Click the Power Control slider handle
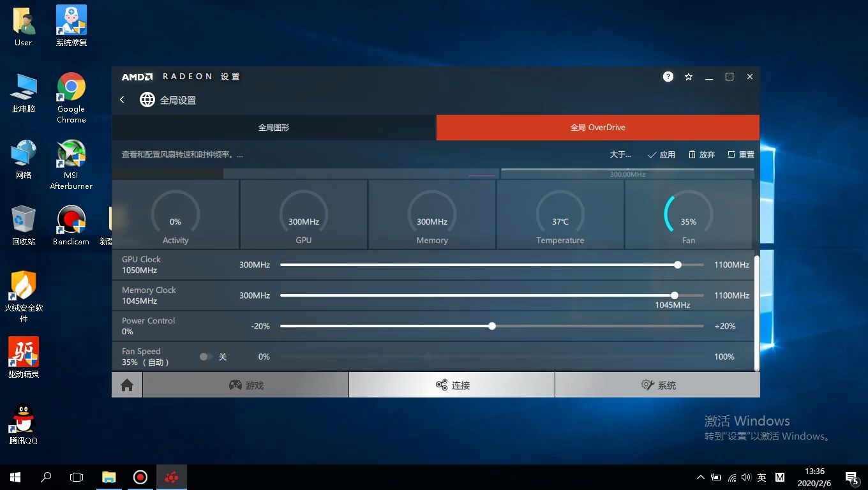Viewport: 868px width, 490px height. coord(492,326)
